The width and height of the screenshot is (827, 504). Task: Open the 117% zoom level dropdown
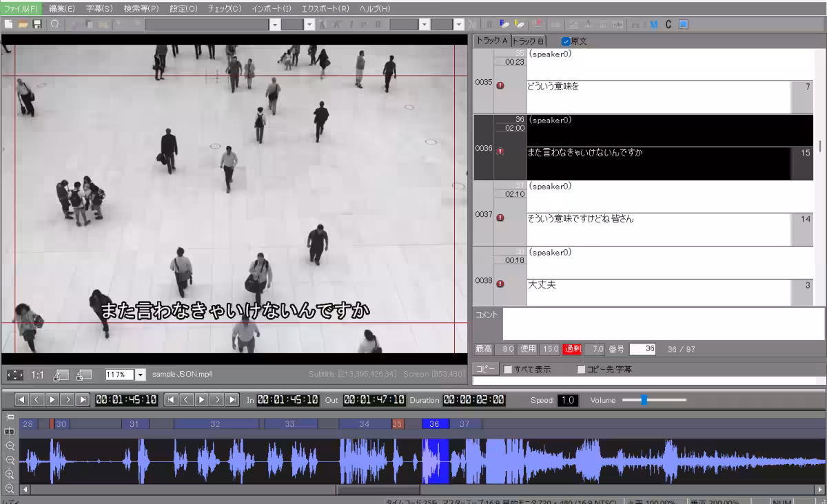click(141, 375)
